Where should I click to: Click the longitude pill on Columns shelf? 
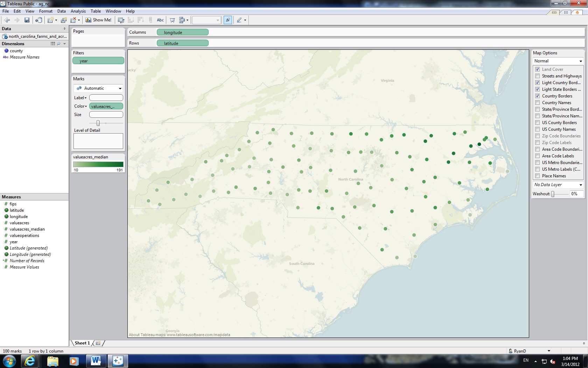pyautogui.click(x=182, y=32)
